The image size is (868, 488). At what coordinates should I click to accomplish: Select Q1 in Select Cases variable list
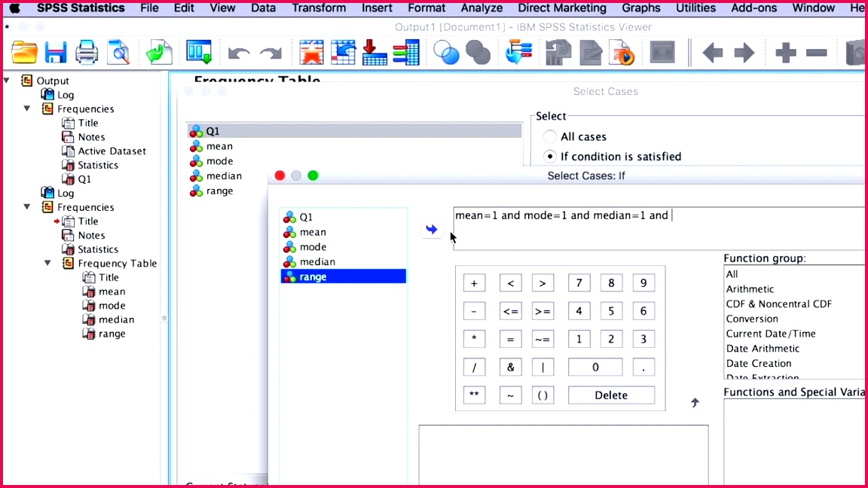[354, 131]
